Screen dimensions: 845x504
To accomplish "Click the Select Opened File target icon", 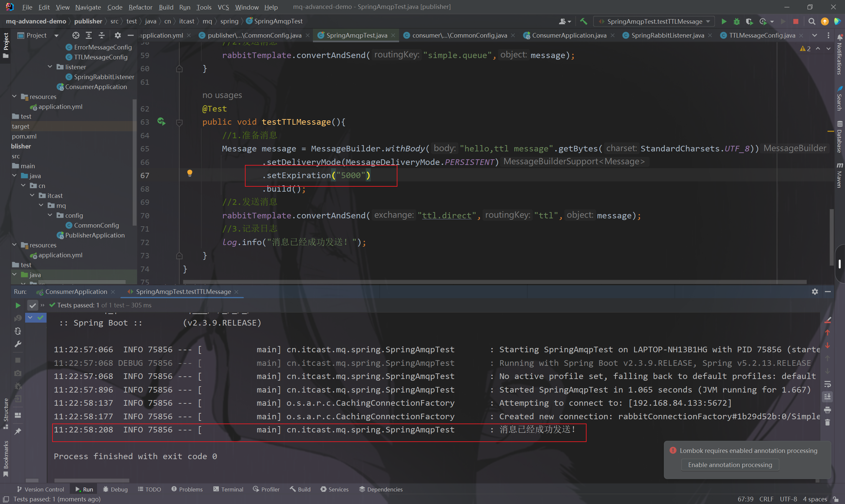I will 76,35.
